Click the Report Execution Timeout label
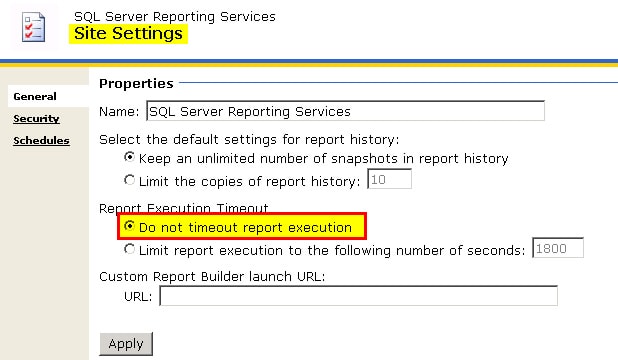The width and height of the screenshot is (618, 360). click(184, 208)
